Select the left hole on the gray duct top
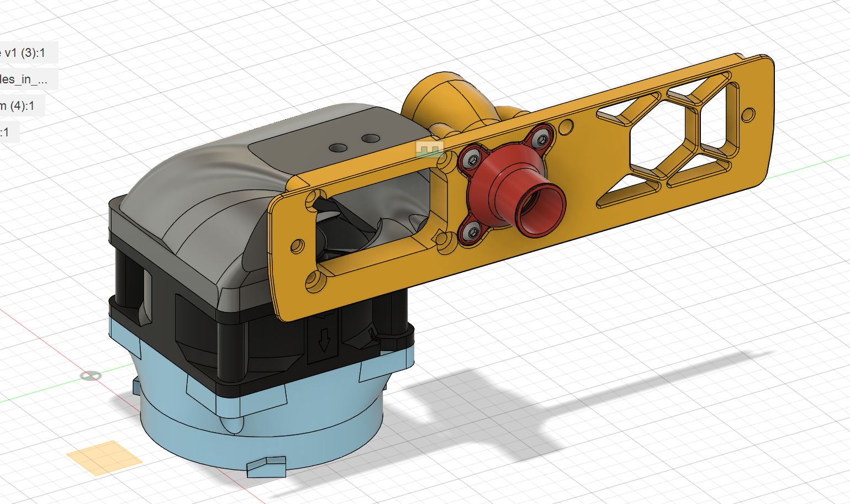850x504 pixels. point(338,148)
